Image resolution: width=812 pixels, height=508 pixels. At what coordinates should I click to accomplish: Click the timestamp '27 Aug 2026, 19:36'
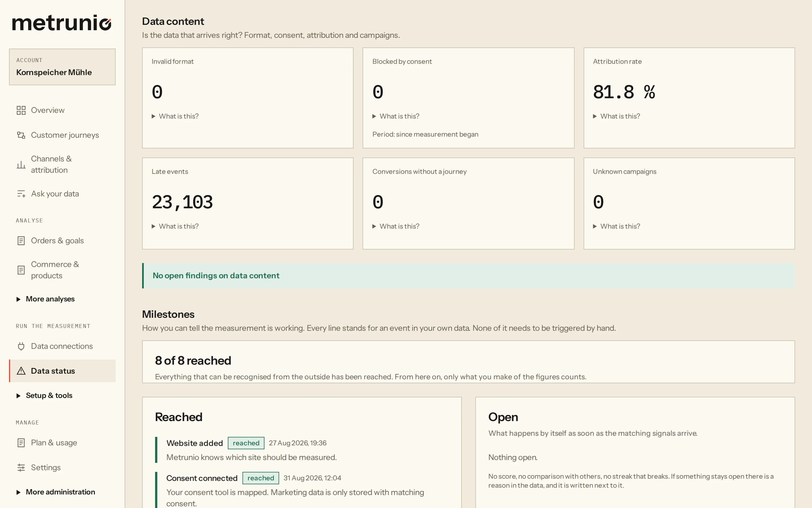(x=298, y=443)
